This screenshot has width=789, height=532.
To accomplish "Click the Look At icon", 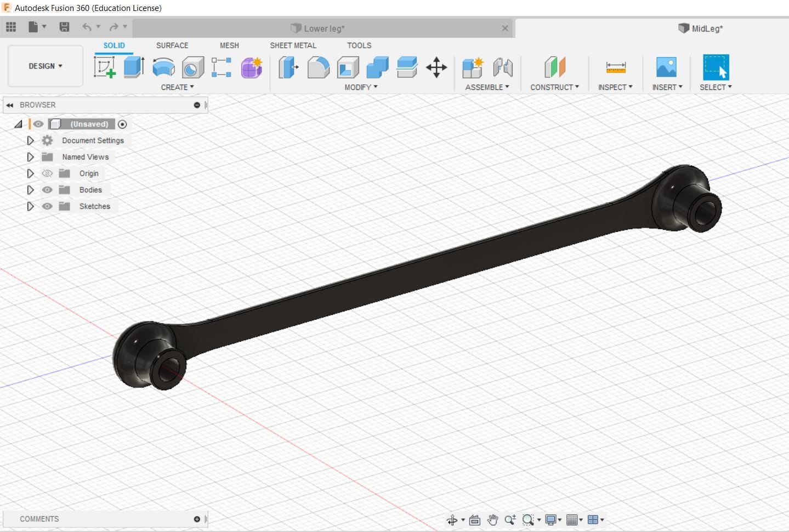I will (475, 520).
